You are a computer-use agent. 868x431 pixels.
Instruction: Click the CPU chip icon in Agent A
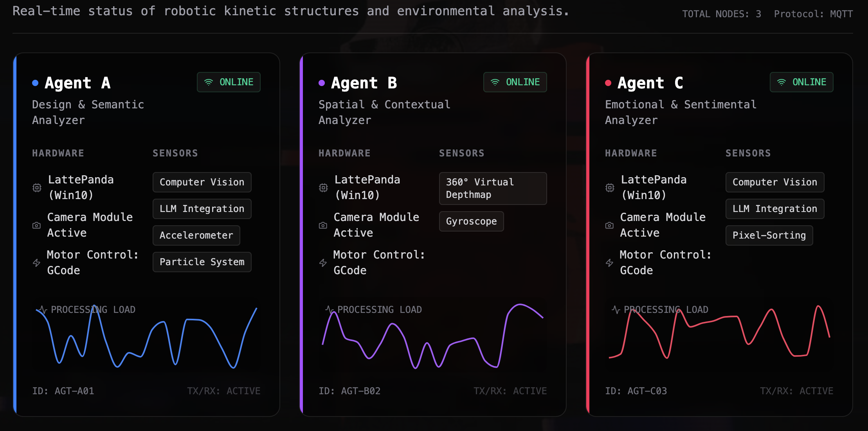click(x=37, y=188)
